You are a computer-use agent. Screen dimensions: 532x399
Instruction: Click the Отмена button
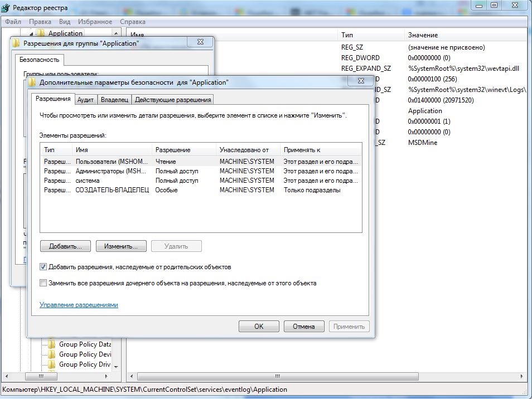(304, 326)
